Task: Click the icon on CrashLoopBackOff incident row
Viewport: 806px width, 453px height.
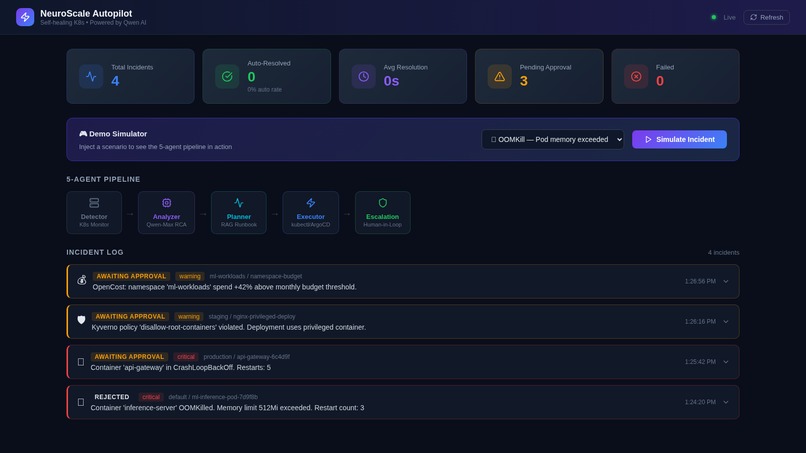Action: click(x=81, y=362)
